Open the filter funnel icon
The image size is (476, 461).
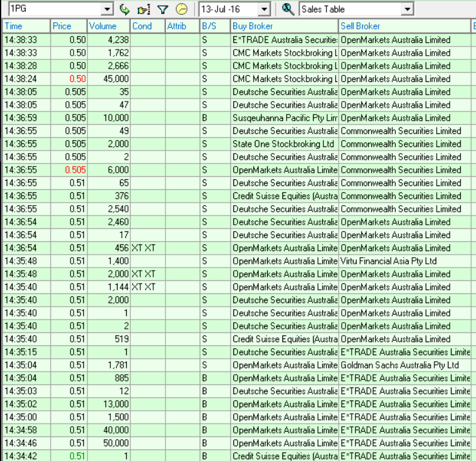tap(163, 10)
